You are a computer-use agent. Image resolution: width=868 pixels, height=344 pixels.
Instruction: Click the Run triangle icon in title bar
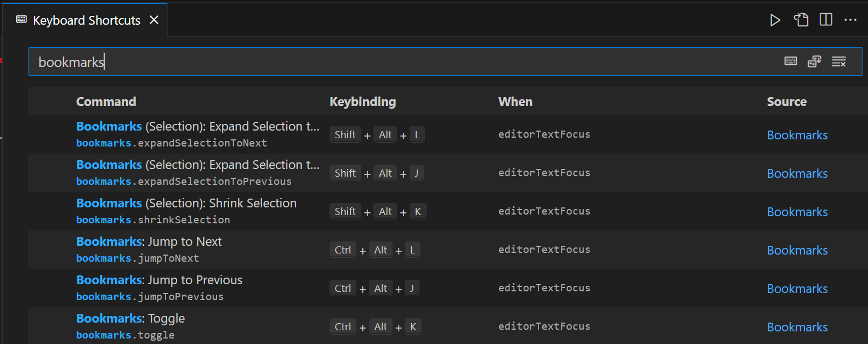coord(775,20)
